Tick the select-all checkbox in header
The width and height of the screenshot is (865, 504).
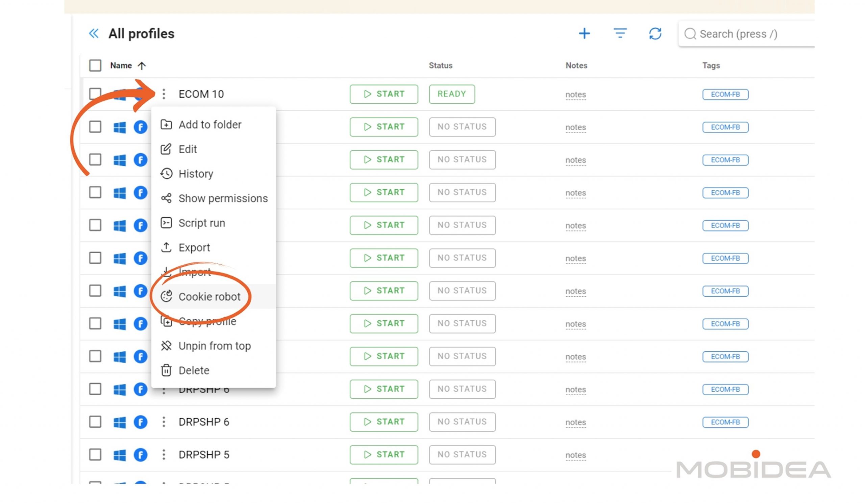[95, 65]
